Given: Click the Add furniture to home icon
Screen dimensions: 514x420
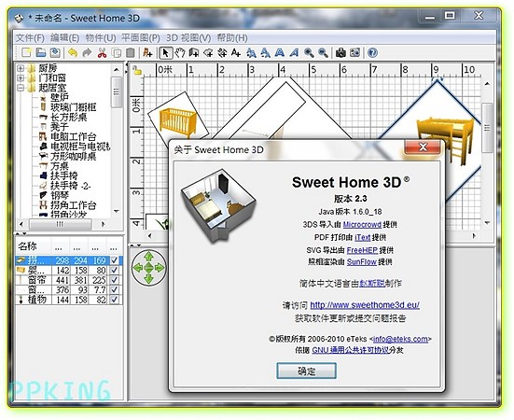Looking at the screenshot, I should click(x=147, y=52).
